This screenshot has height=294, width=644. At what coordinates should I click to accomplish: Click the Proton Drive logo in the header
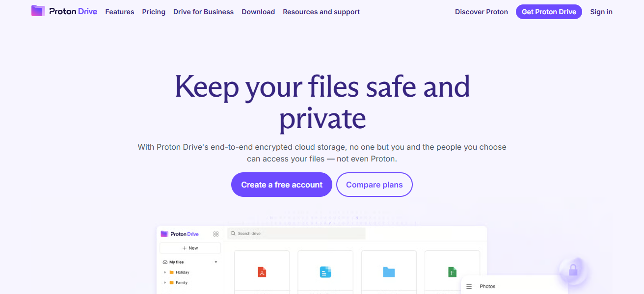pos(64,11)
